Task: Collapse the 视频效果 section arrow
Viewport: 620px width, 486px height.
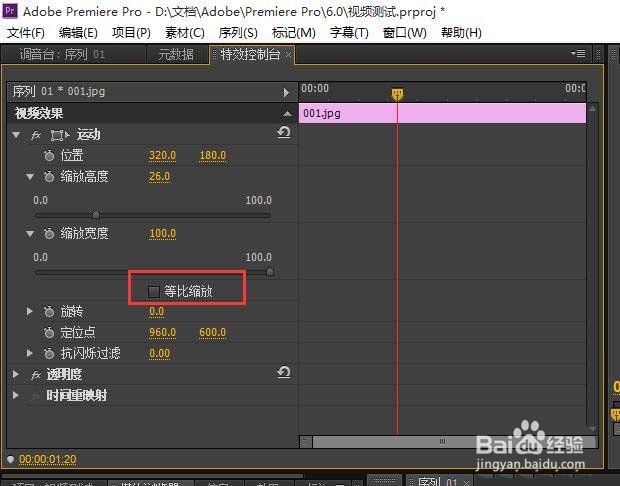Action: click(287, 114)
